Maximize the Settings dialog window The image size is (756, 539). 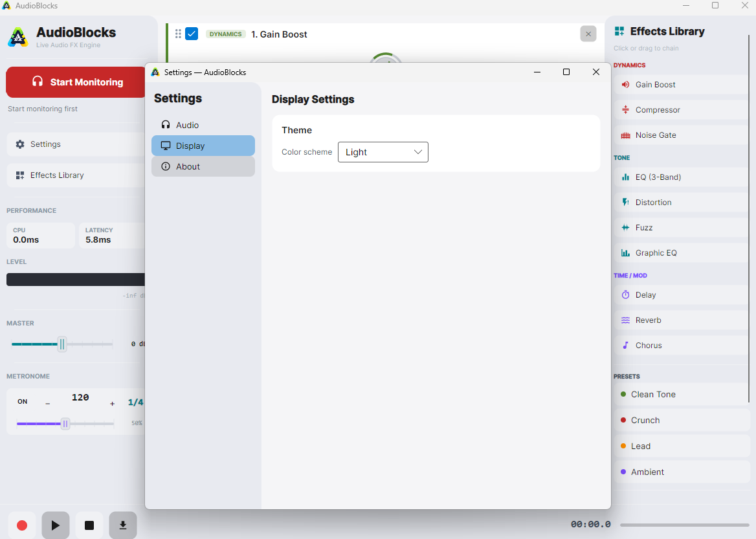(x=566, y=72)
